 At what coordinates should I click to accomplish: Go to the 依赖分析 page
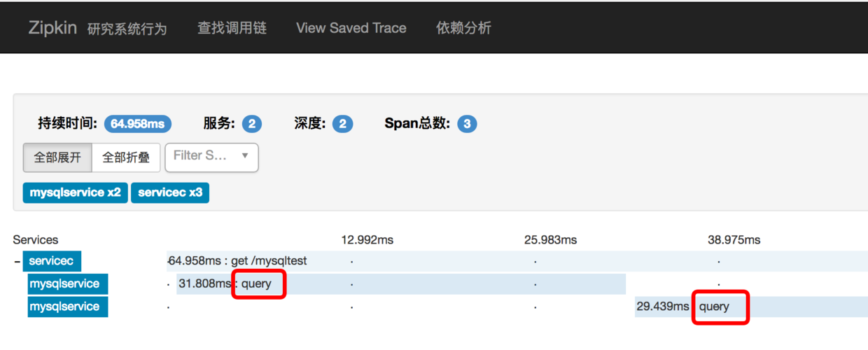coord(463,28)
